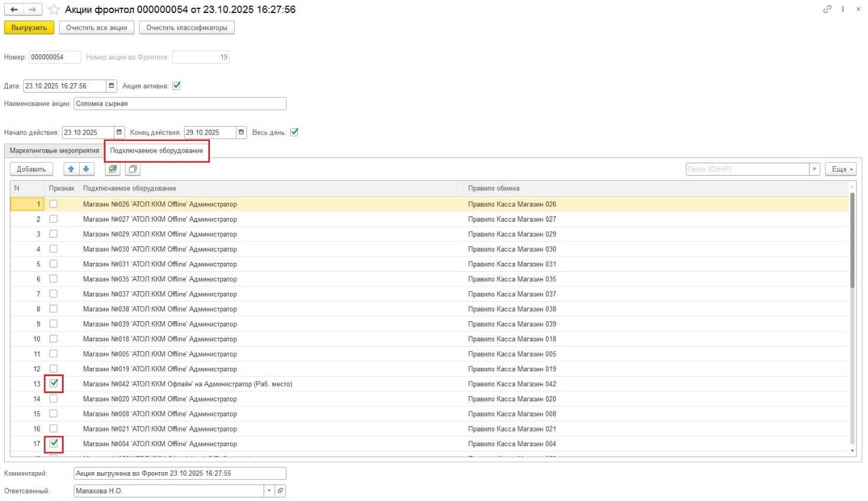Click the back navigation arrow
This screenshot has height=501, width=868.
(x=14, y=9)
